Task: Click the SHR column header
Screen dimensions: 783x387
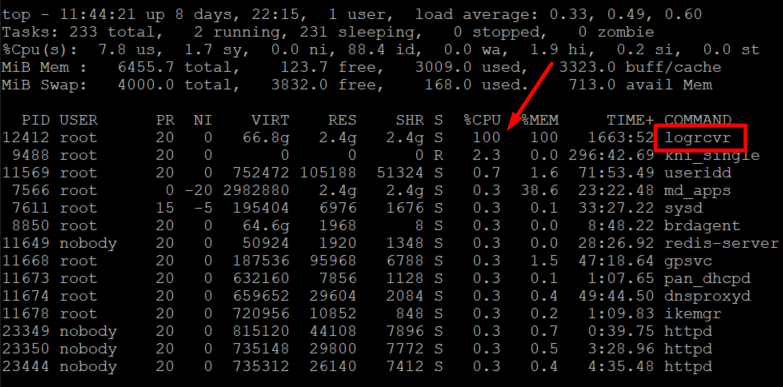Action: click(x=410, y=120)
